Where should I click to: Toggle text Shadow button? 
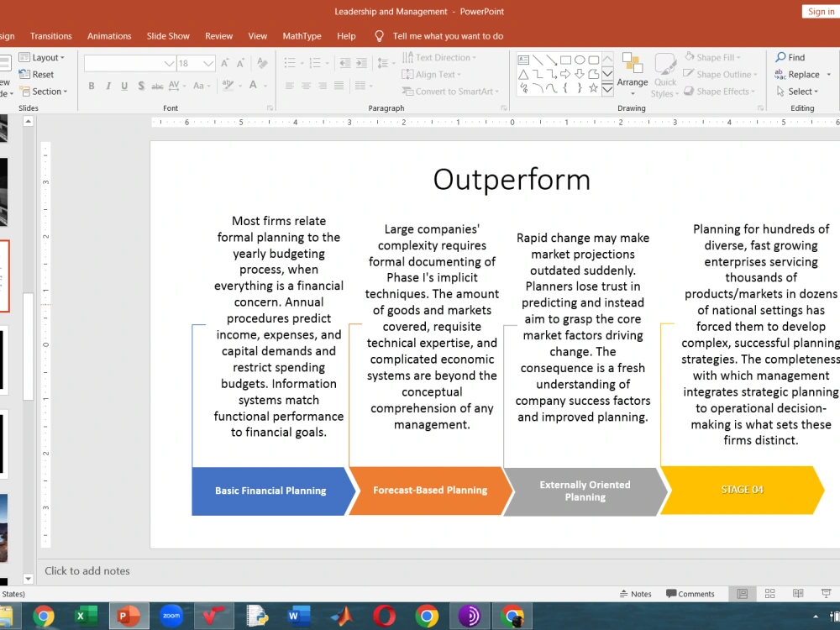coord(141,86)
